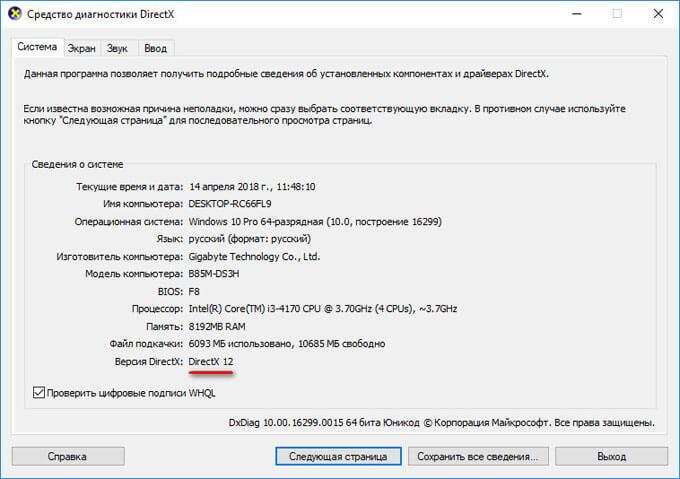This screenshot has width=680, height=479.
Task: Click the DirectX diagnostic tool title icon
Action: point(14,13)
